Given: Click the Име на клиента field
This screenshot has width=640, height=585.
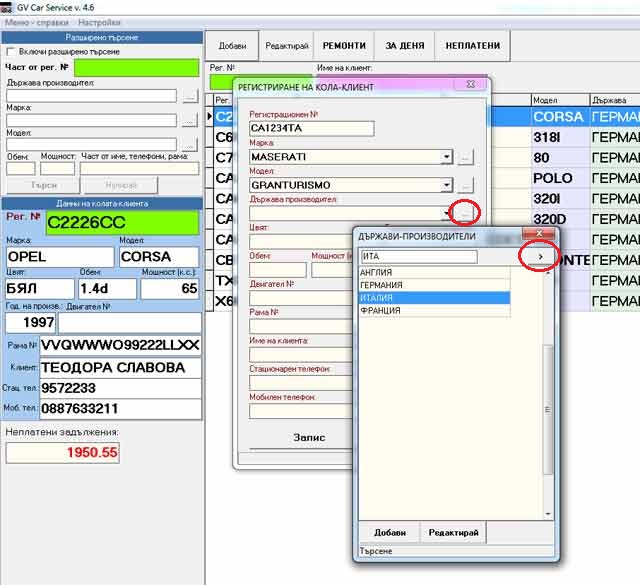Looking at the screenshot, I should point(301,355).
